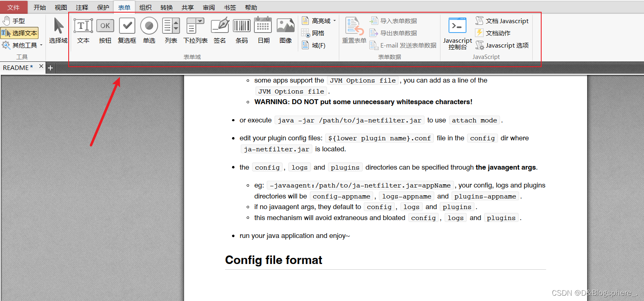Viewport: 644px width, 301px height.
Task: Click the WARNING whitespace characters line
Action: pos(363,102)
